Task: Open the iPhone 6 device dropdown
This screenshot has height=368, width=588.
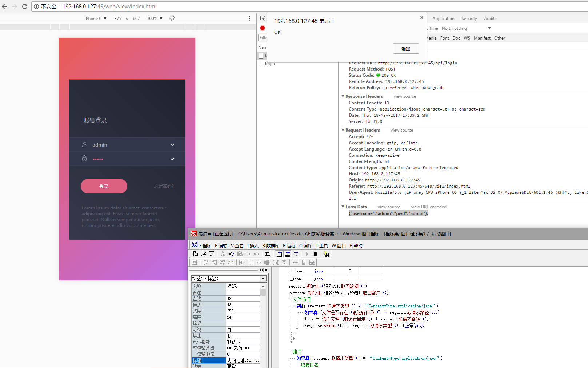Action: pos(96,18)
